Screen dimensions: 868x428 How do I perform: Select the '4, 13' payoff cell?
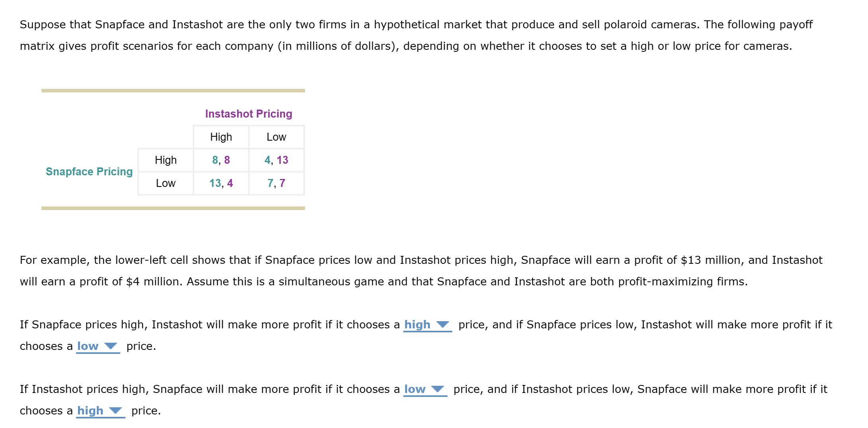tap(277, 160)
